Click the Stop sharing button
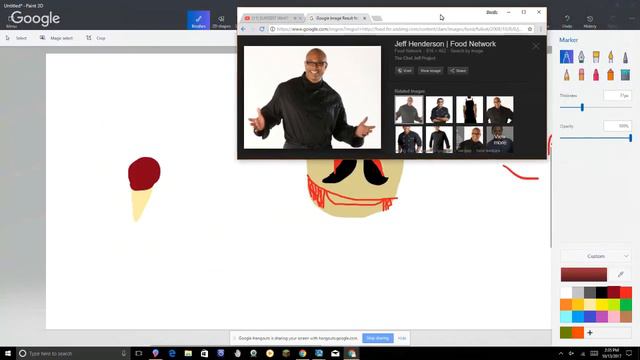The height and width of the screenshot is (360, 640). (378, 338)
